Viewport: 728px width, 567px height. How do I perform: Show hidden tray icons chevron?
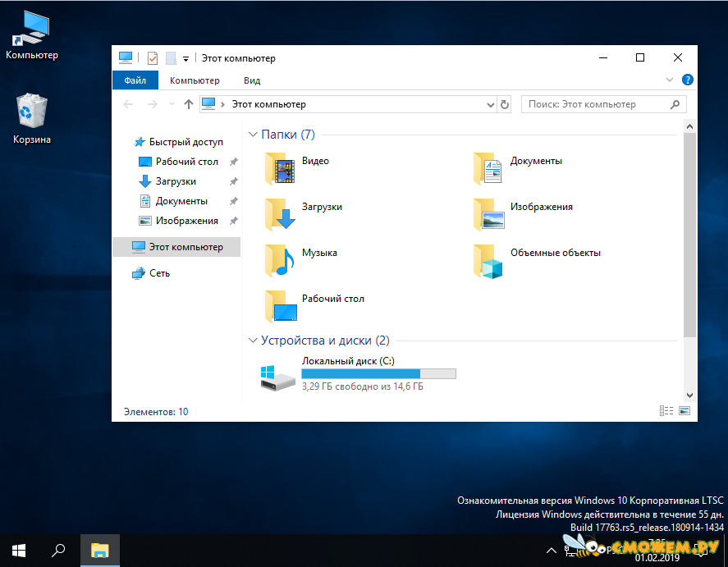[x=551, y=551]
